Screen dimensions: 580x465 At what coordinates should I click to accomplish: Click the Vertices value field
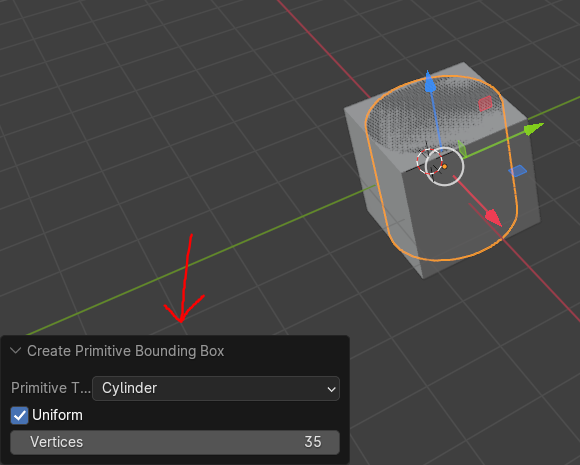click(175, 442)
